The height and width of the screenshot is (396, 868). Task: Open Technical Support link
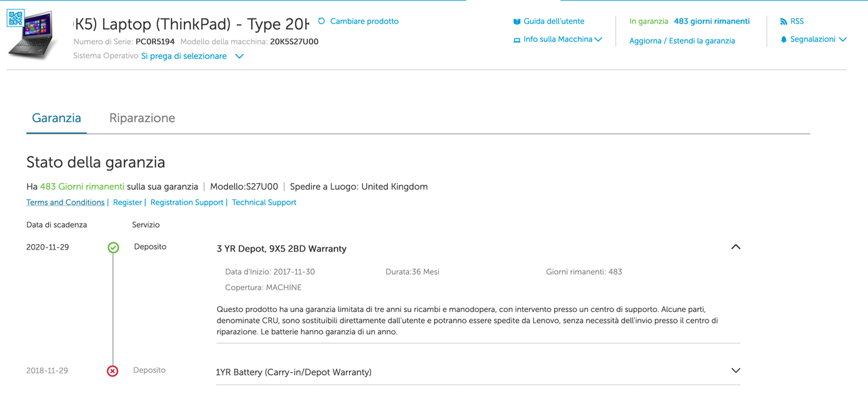264,202
